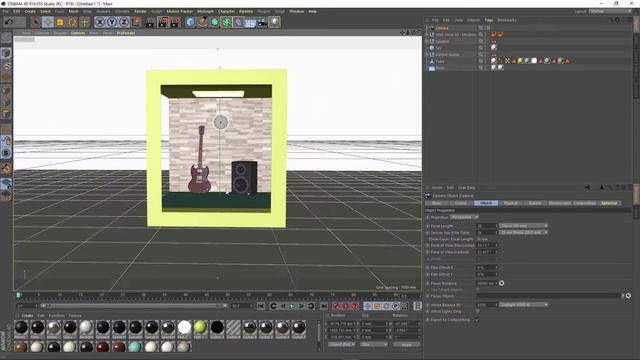Click the Focus Distance picker icon
The image size is (640, 360).
502,283
